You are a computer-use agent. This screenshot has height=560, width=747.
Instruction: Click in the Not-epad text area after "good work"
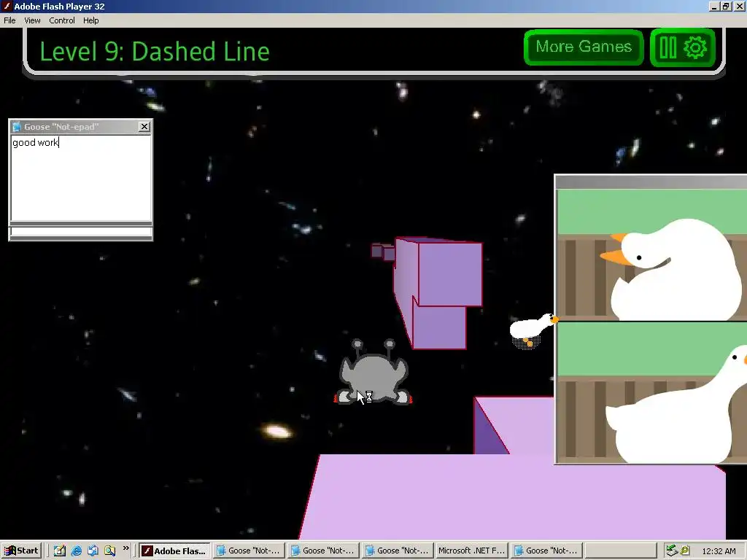point(81,179)
